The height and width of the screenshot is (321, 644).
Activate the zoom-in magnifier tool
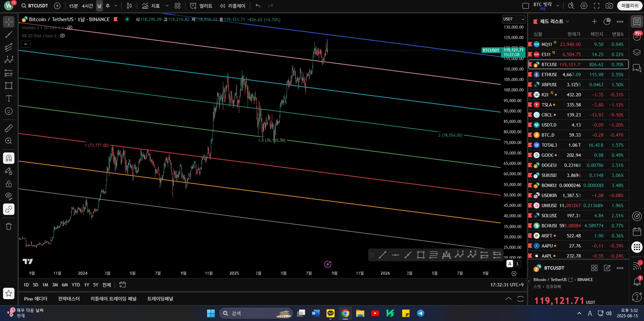[9, 141]
